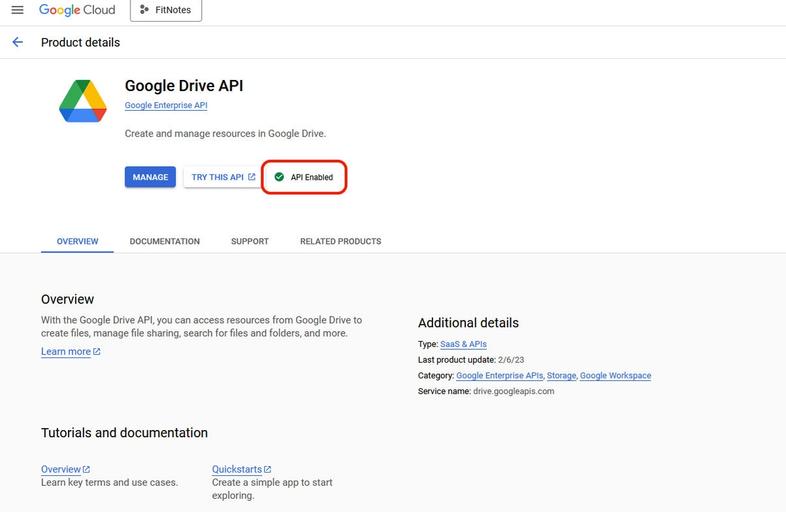Switch to the DOCUMENTATION tab
The image size is (786, 512).
164,241
